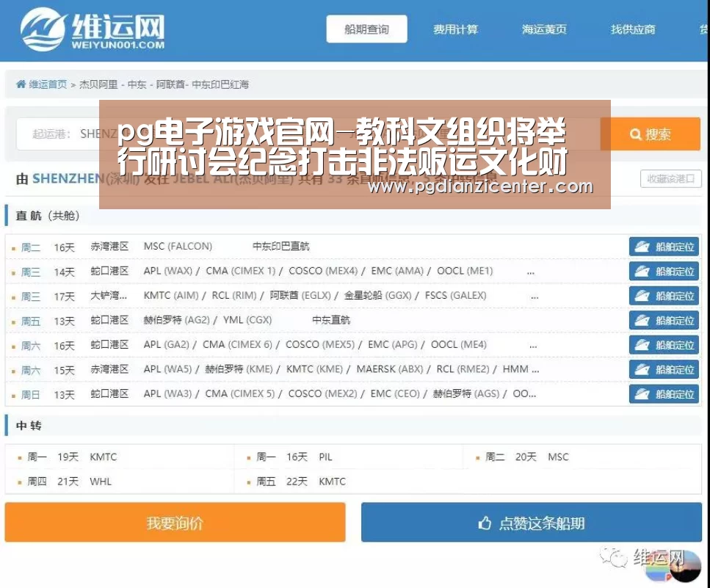Image resolution: width=710 pixels, height=588 pixels.
Task: Open the 船期查询 tab
Action: click(367, 29)
